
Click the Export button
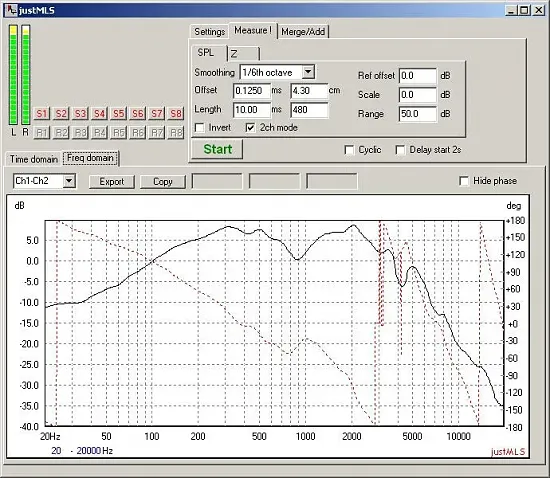click(x=112, y=182)
